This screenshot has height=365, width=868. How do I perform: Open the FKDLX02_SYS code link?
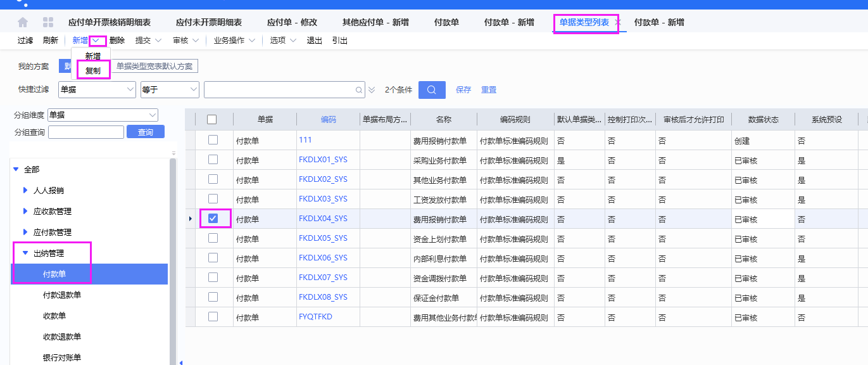click(x=323, y=179)
